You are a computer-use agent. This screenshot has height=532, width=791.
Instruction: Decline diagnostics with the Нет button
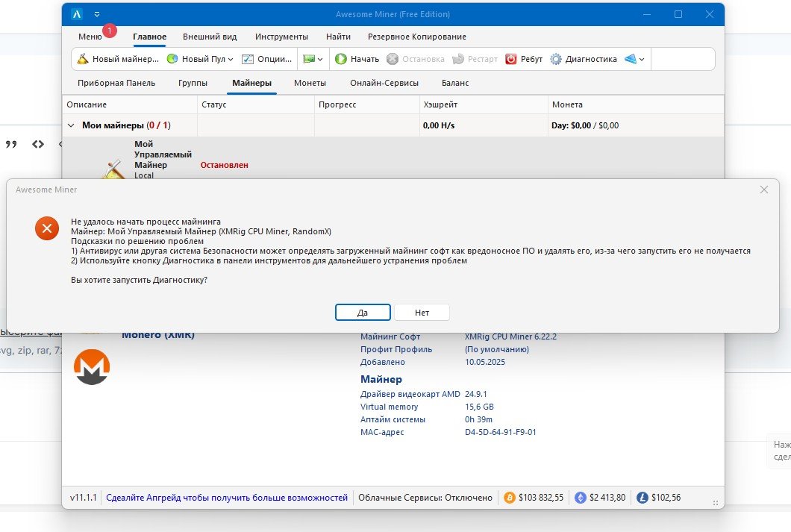pos(422,313)
